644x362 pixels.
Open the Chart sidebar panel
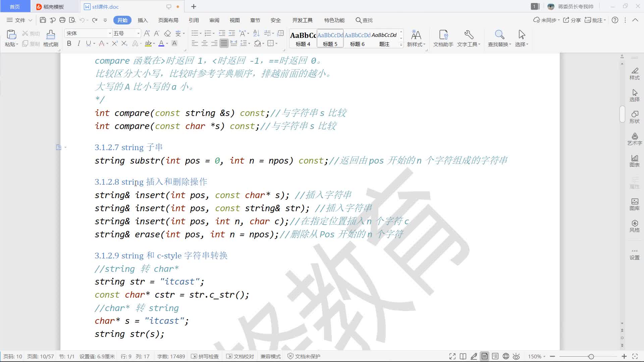coord(634,161)
